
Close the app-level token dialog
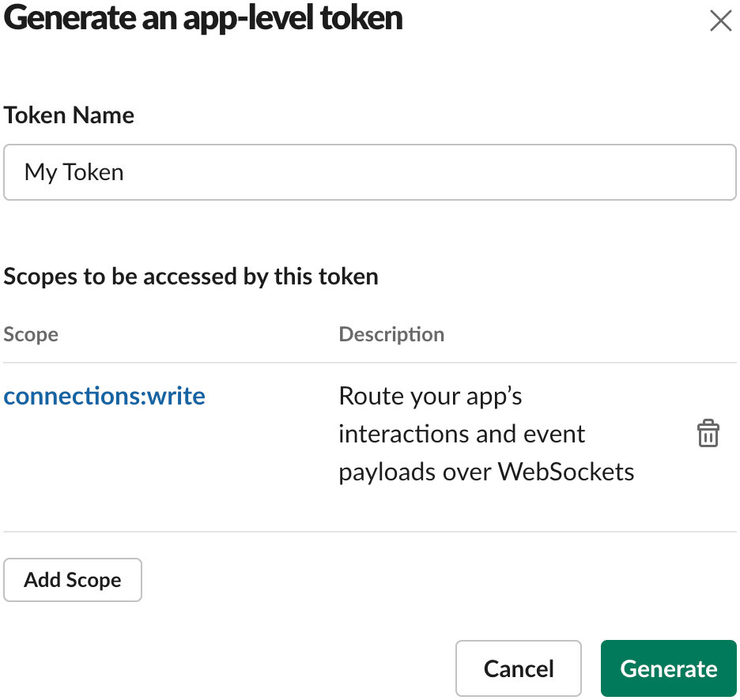pyautogui.click(x=721, y=21)
